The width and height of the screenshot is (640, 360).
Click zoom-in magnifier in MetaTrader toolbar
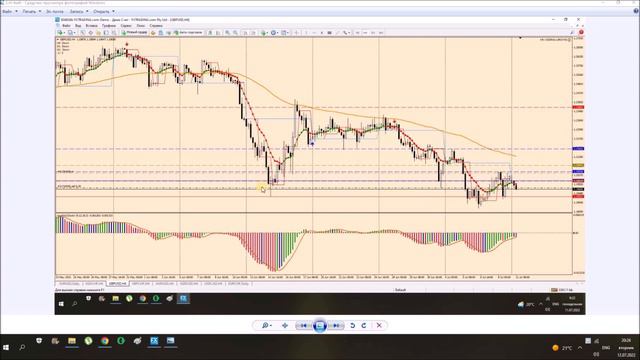click(x=227, y=32)
